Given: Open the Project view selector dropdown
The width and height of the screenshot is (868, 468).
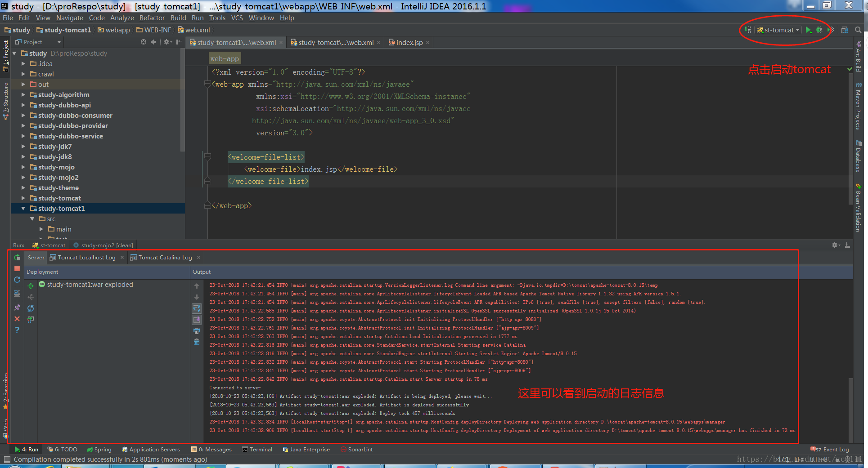Looking at the screenshot, I should click(x=38, y=42).
